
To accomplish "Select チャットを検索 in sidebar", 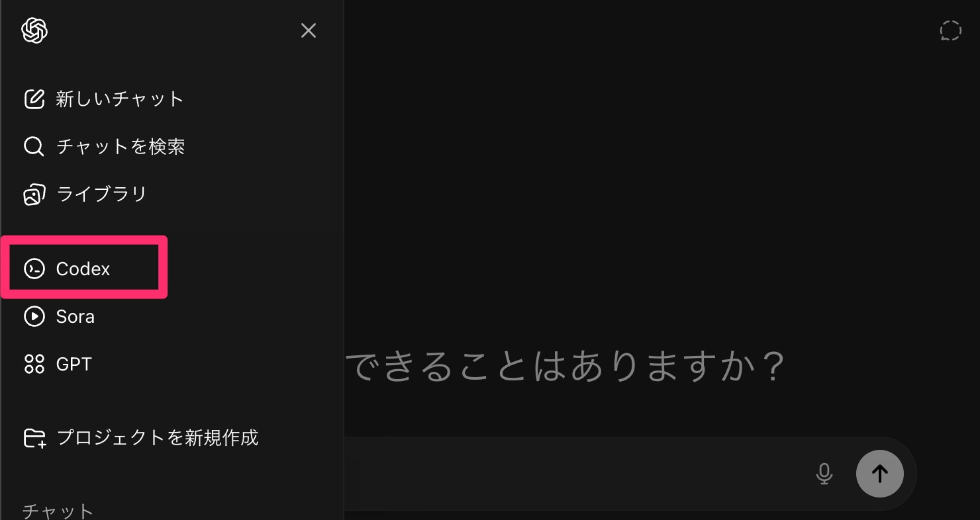I will click(121, 146).
